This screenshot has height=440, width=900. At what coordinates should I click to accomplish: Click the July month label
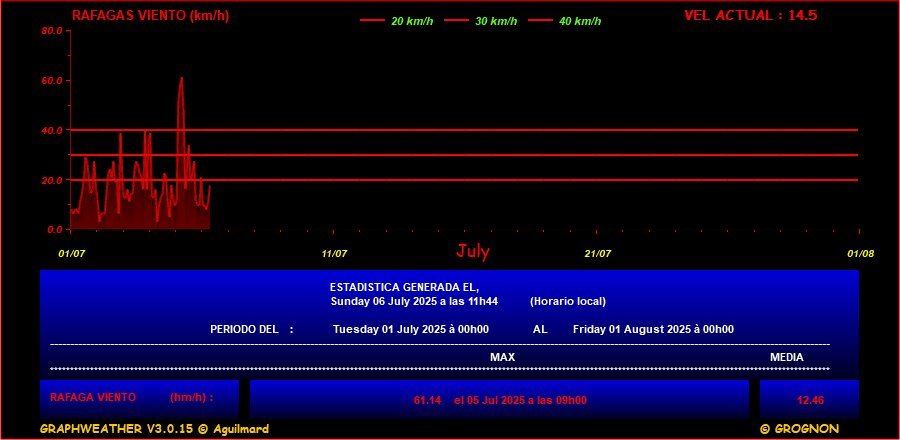(x=473, y=251)
